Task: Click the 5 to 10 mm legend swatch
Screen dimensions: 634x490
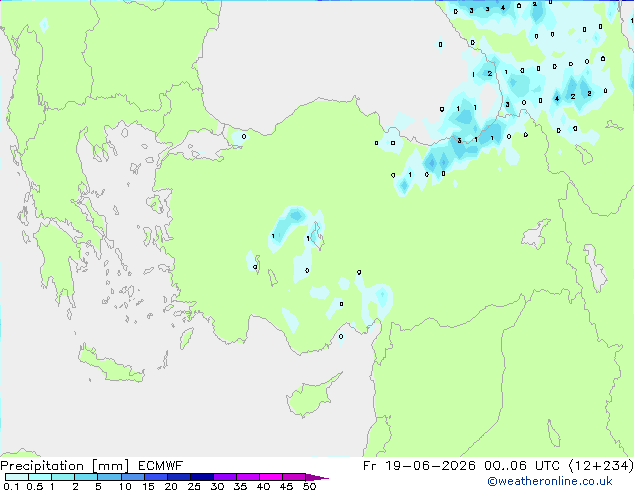Action: pyautogui.click(x=110, y=477)
